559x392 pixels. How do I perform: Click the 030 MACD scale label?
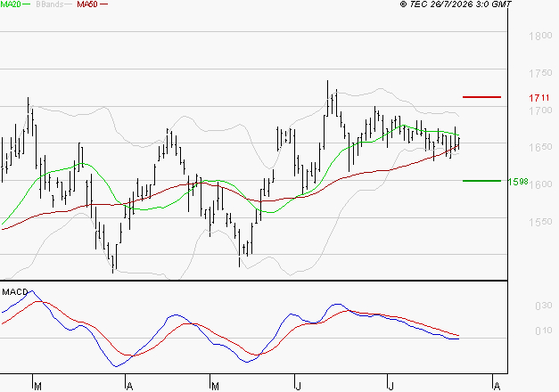(x=544, y=306)
